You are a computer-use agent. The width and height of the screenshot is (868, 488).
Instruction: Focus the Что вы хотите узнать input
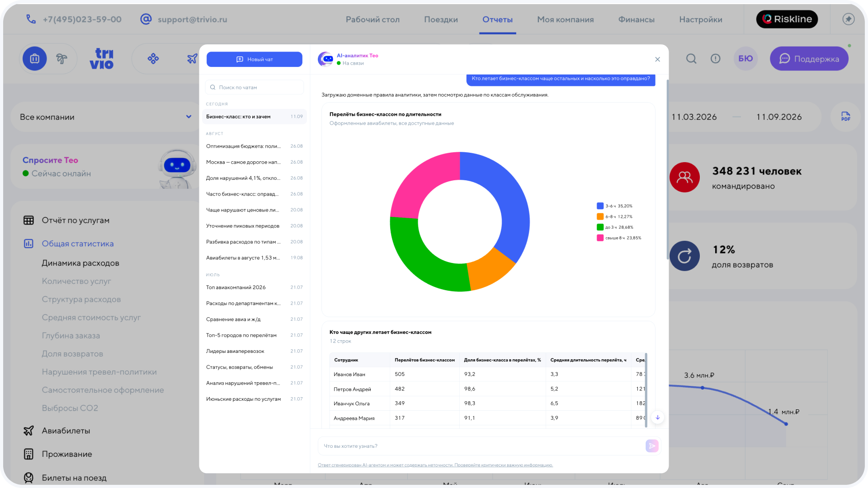tap(482, 446)
